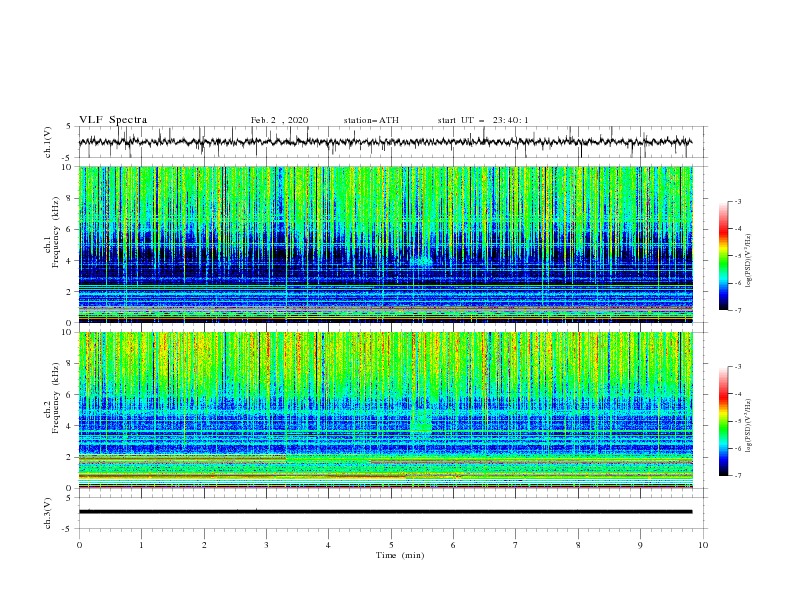Click the "5" tick on the time axis
792x612 pixels.
pyautogui.click(x=391, y=545)
